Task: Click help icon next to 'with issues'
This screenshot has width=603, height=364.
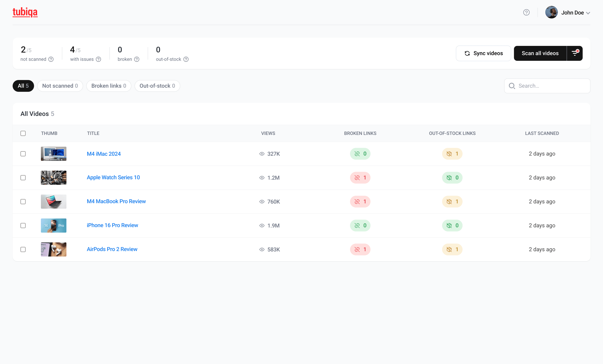Action: coord(98,59)
